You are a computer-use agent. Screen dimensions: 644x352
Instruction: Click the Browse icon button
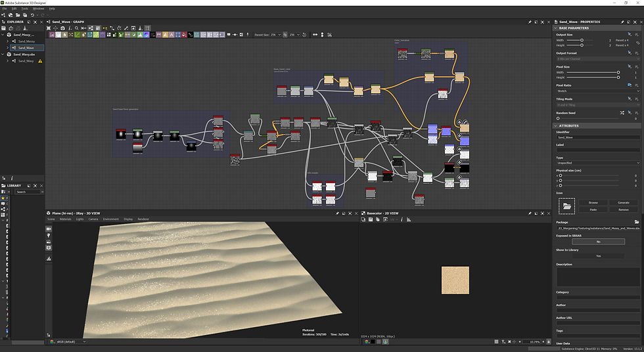click(x=593, y=203)
